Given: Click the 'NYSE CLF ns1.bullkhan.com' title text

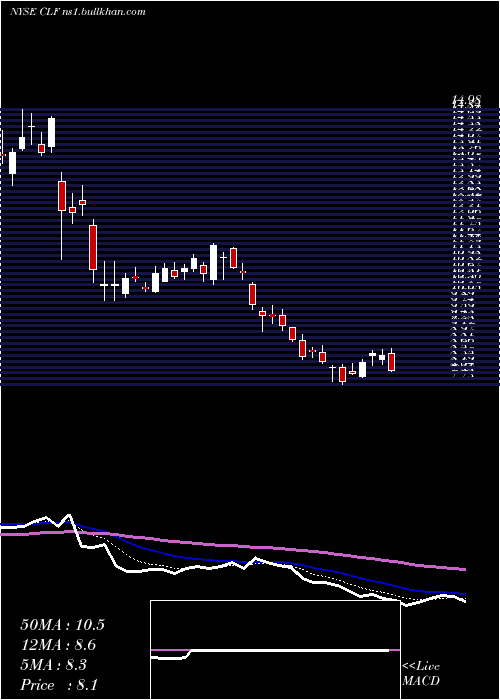Looking at the screenshot, I should click(x=77, y=12).
